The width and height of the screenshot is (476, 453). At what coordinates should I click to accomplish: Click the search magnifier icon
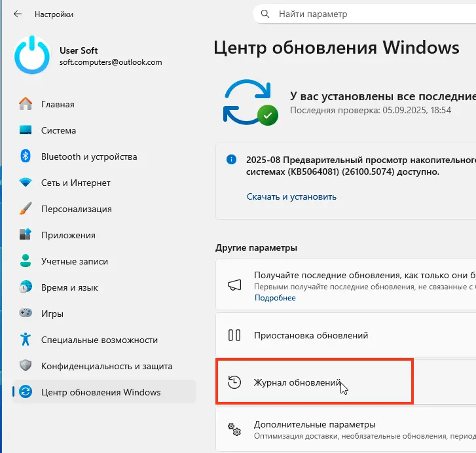(x=265, y=14)
